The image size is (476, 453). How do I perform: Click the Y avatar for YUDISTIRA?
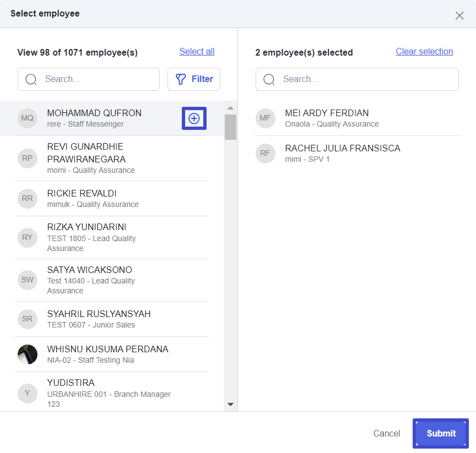[x=28, y=393]
